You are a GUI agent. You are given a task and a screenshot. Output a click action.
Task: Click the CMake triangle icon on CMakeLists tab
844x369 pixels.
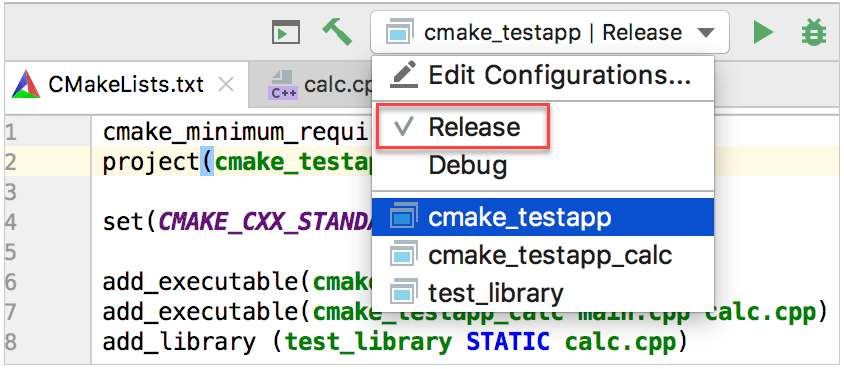point(26,84)
